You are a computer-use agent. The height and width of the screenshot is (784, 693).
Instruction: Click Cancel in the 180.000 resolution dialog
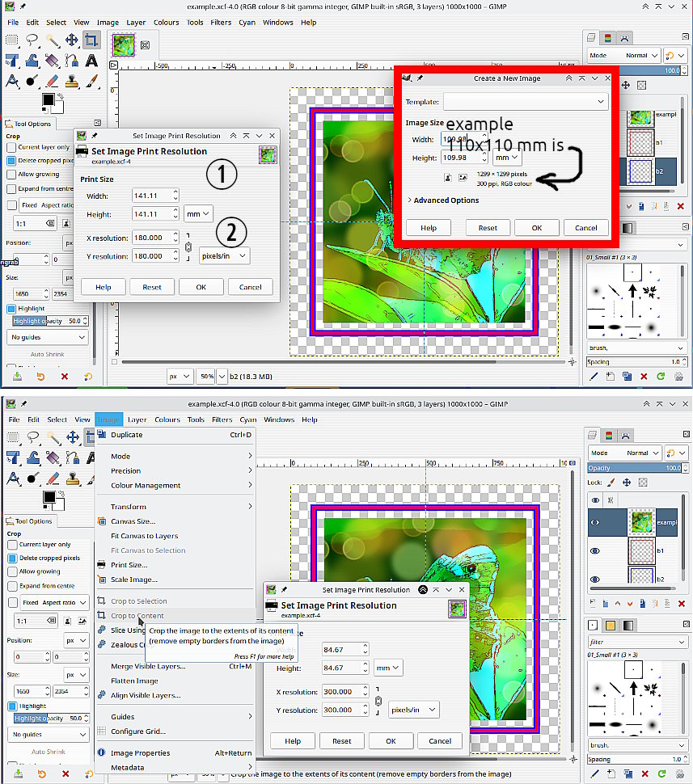click(x=250, y=287)
